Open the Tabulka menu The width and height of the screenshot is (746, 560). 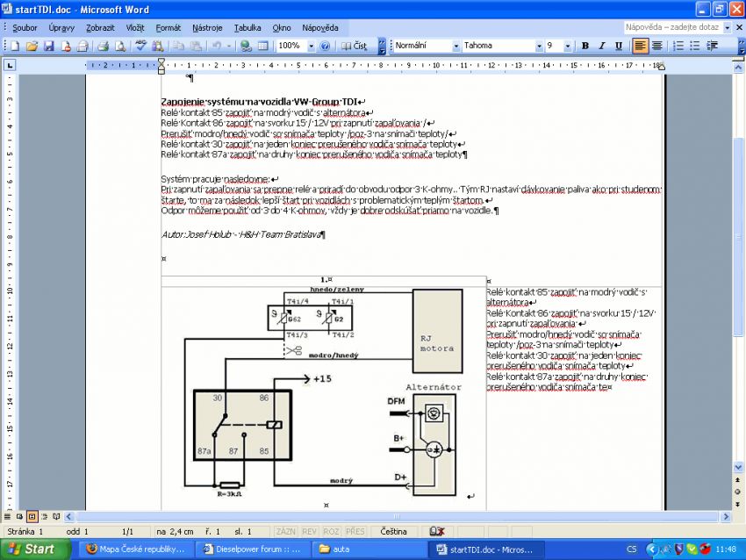tap(247, 28)
